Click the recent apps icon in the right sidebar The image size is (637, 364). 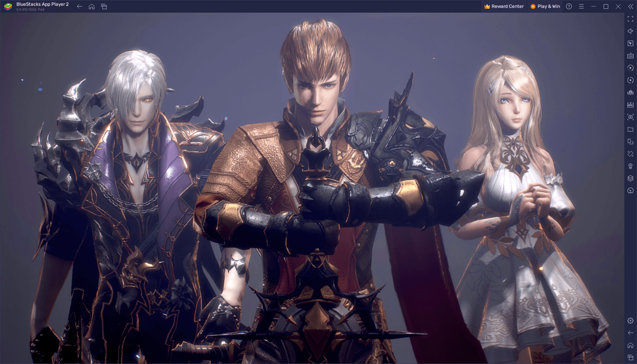(x=630, y=357)
